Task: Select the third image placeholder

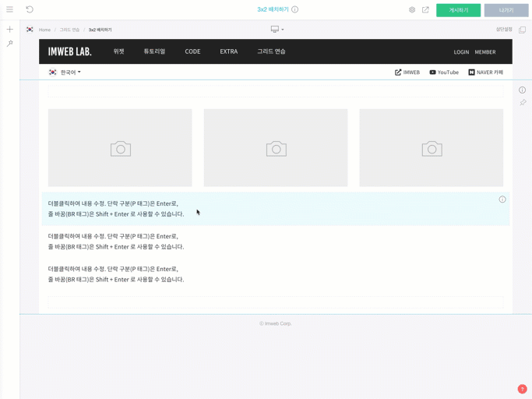Action: click(432, 148)
